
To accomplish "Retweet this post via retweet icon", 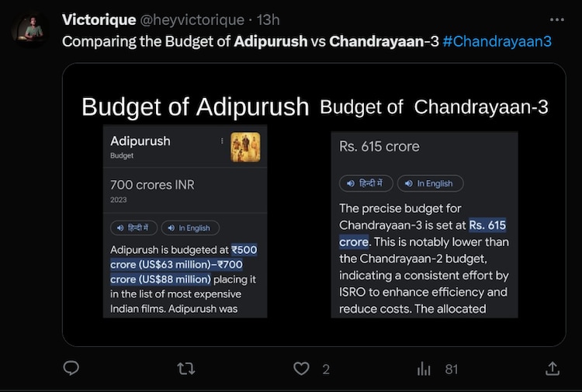I will point(186,369).
